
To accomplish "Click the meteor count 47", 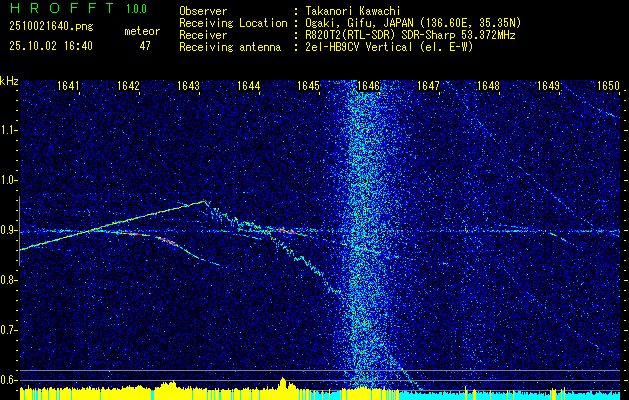I will click(145, 46).
